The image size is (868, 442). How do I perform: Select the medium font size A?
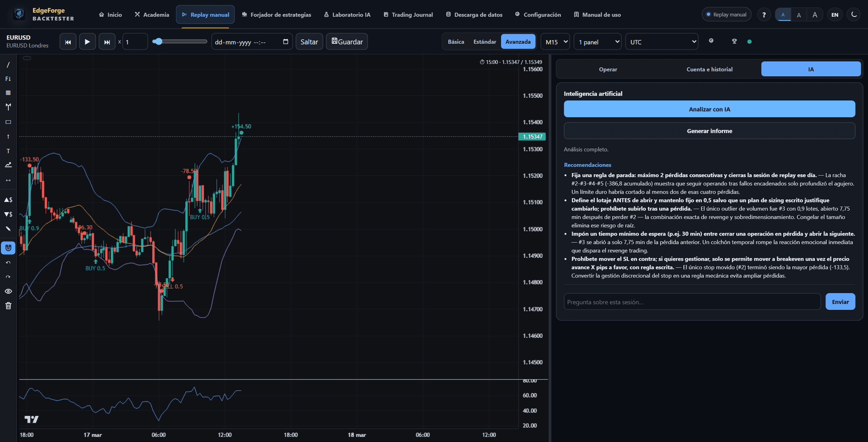pos(799,14)
